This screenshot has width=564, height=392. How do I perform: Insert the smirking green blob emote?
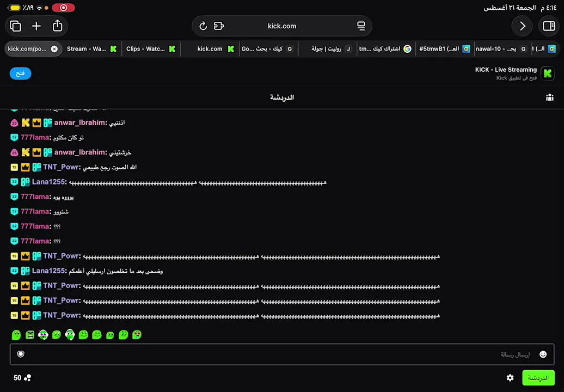57,335
